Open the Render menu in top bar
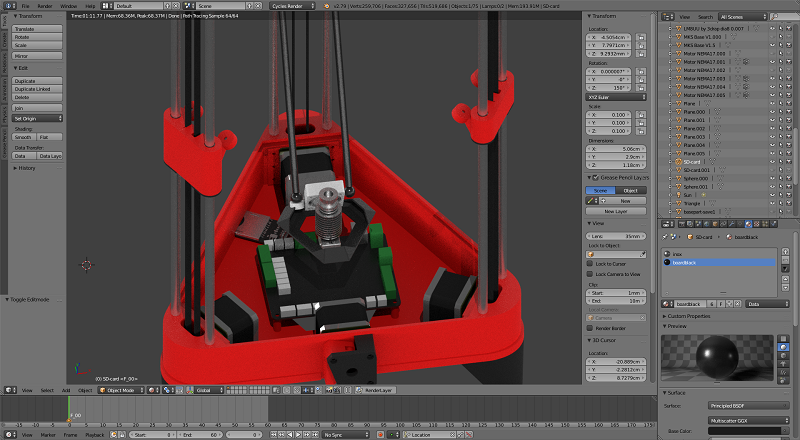Viewport: 800px width, 440px height. coord(45,6)
